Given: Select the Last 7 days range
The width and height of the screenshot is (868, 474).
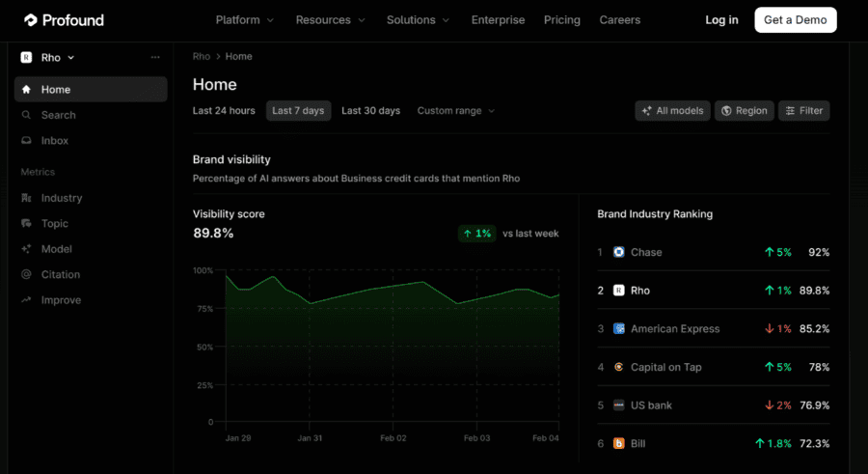Looking at the screenshot, I should click(x=298, y=110).
